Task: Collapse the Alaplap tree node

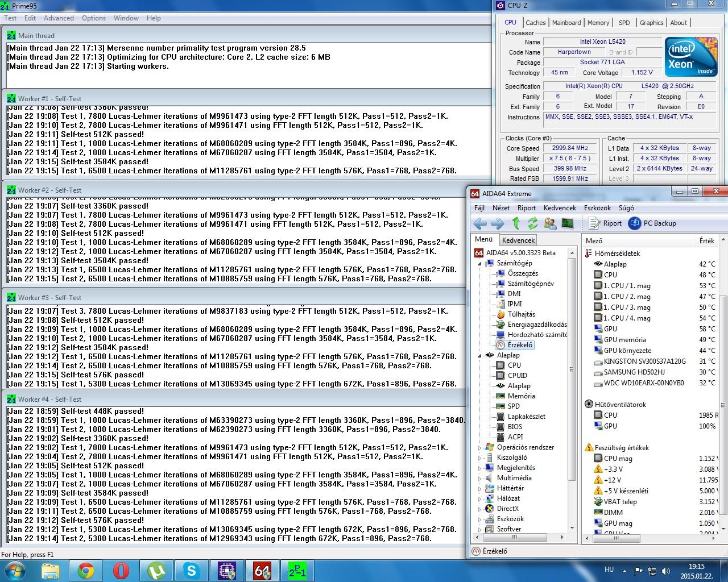Action: click(x=479, y=355)
